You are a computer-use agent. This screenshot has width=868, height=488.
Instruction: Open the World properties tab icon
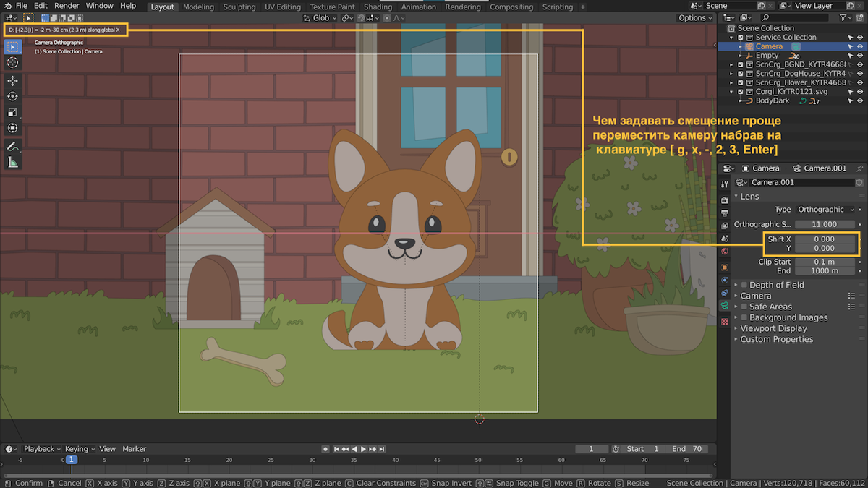point(725,251)
